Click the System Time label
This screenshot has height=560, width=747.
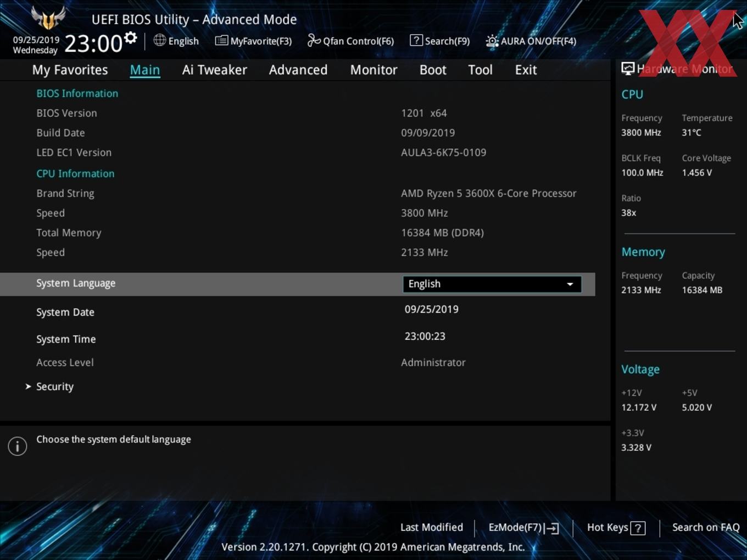66,339
